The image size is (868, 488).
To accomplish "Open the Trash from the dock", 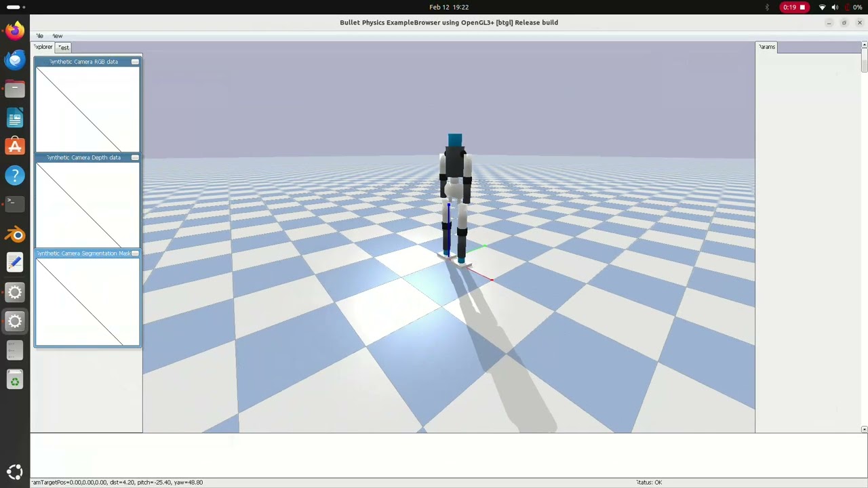I will pos(15,380).
